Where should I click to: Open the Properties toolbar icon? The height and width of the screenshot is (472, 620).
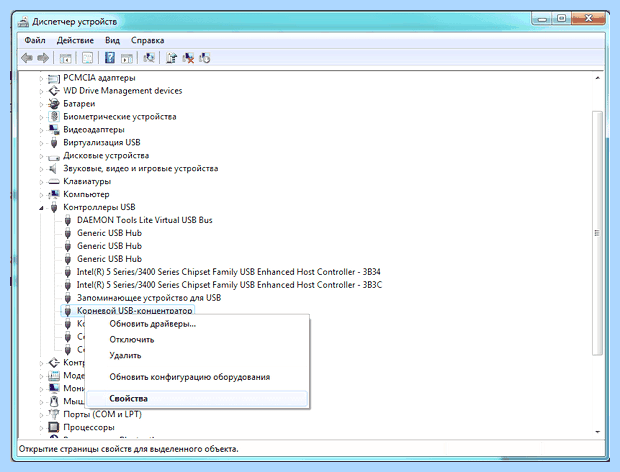click(87, 58)
